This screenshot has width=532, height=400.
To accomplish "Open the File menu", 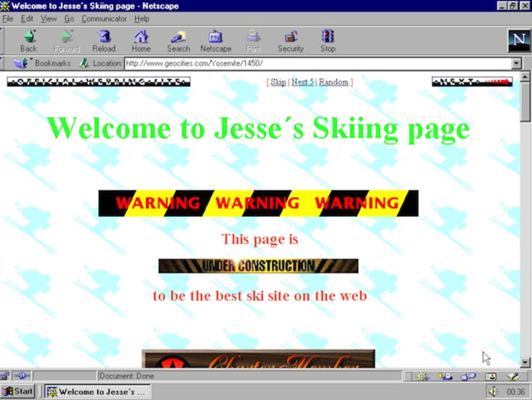I will coord(7,19).
